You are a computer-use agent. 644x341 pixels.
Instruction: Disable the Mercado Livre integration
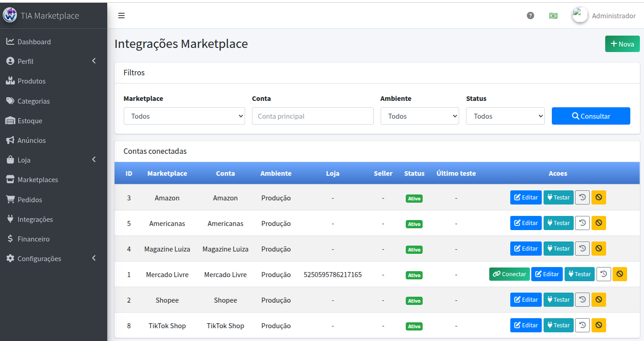click(620, 274)
